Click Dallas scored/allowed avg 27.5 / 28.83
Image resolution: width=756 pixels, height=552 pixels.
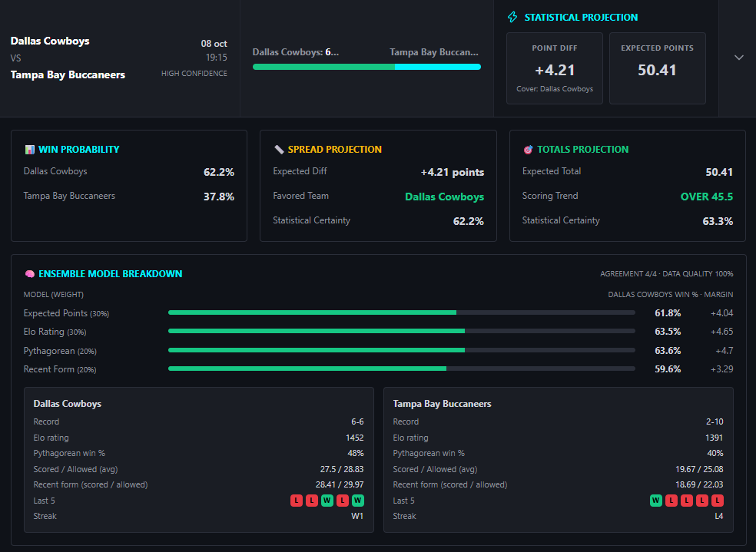pyautogui.click(x=342, y=469)
